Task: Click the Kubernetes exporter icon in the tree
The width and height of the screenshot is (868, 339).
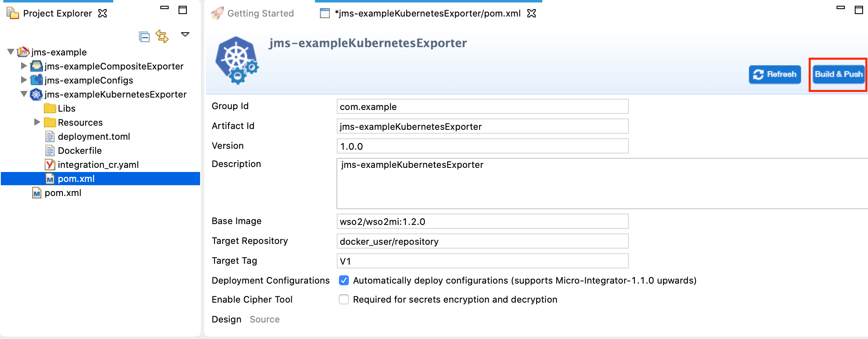Action: coord(37,94)
